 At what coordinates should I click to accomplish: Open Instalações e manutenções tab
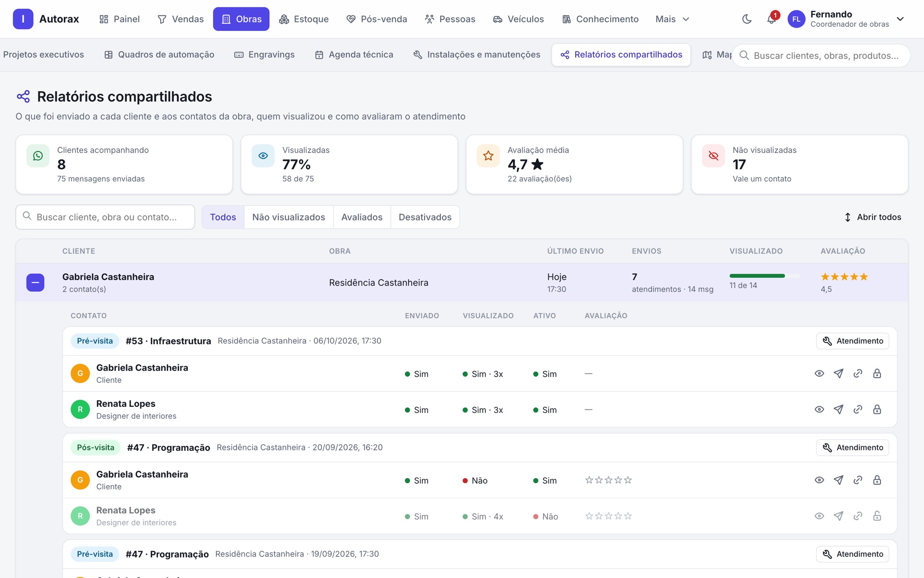tap(477, 55)
